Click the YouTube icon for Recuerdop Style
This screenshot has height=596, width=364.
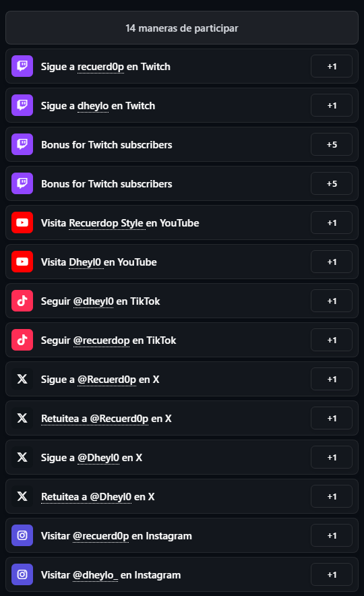point(22,222)
